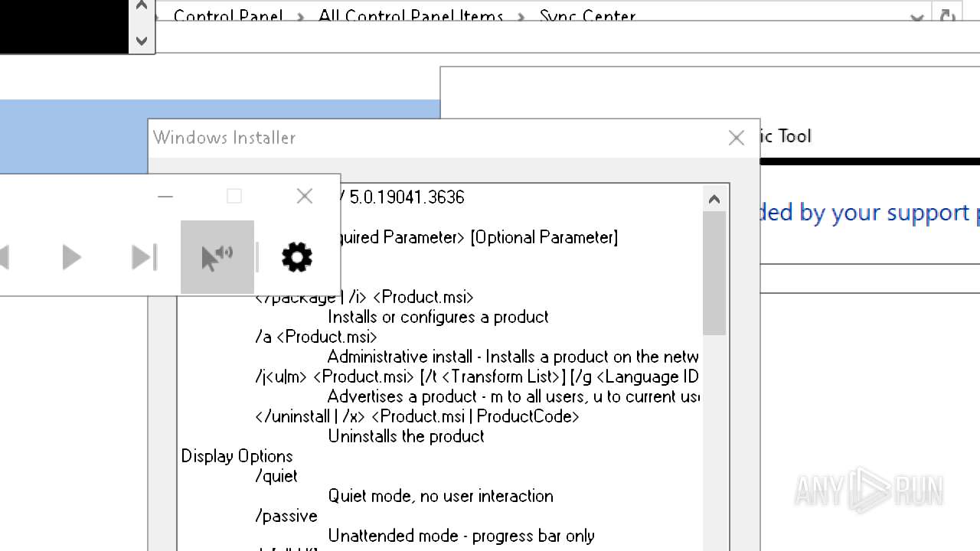Close the Windows Installer dialog

pyautogui.click(x=737, y=138)
